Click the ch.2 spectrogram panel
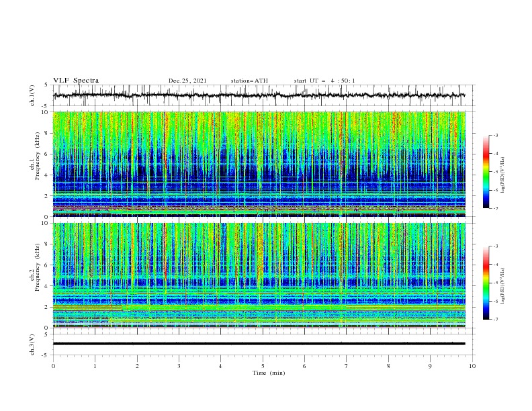This screenshot has width=532, height=411. 259,275
